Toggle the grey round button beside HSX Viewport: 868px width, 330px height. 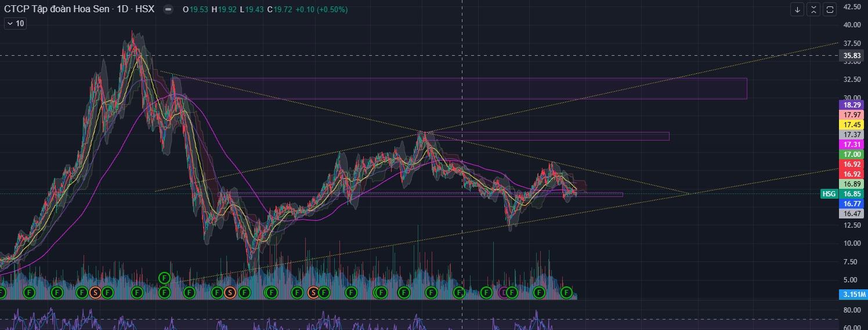168,9
